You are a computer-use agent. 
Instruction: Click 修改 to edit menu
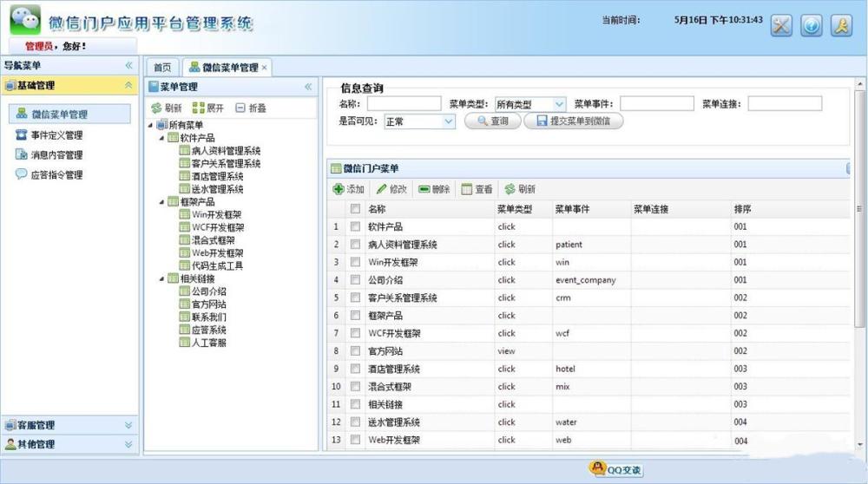391,189
